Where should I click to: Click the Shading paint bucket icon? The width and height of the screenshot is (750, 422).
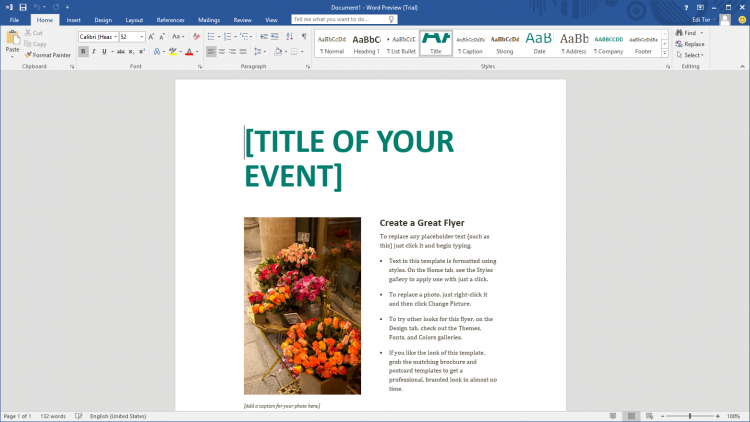tap(278, 52)
